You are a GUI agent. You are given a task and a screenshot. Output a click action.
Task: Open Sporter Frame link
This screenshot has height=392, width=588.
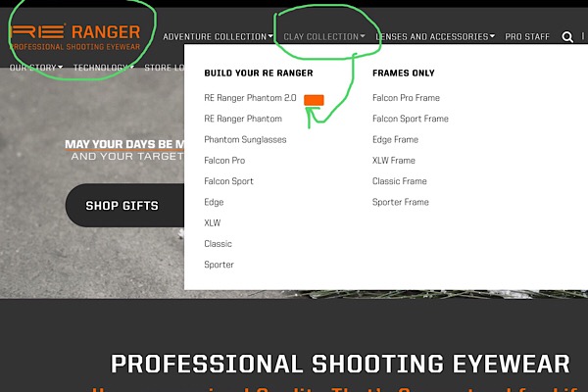[x=400, y=202]
